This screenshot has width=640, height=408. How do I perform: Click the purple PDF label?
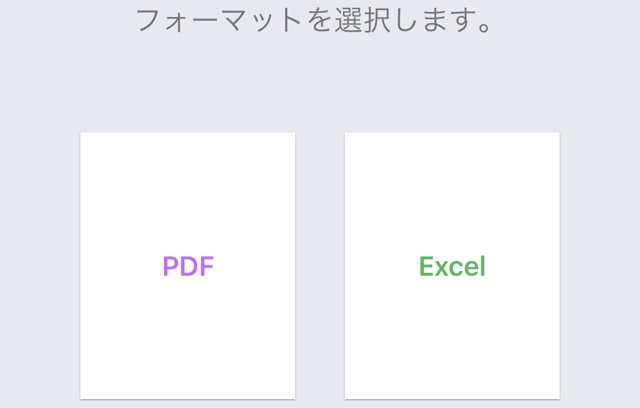[x=188, y=267]
